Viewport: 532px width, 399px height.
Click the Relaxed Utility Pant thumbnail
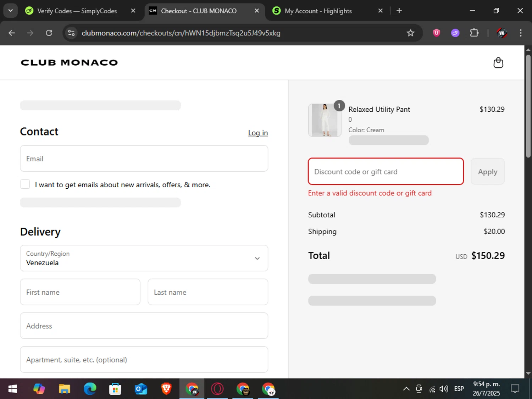tap(325, 120)
